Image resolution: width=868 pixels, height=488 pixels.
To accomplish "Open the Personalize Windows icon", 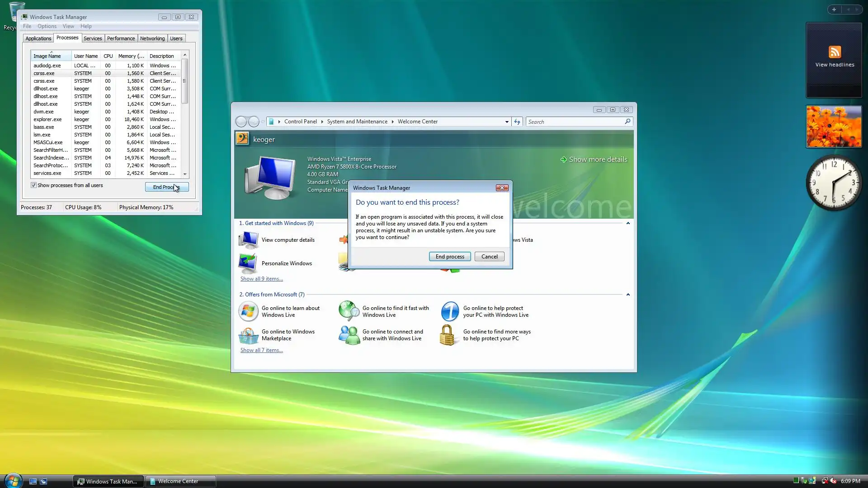I will tap(248, 263).
